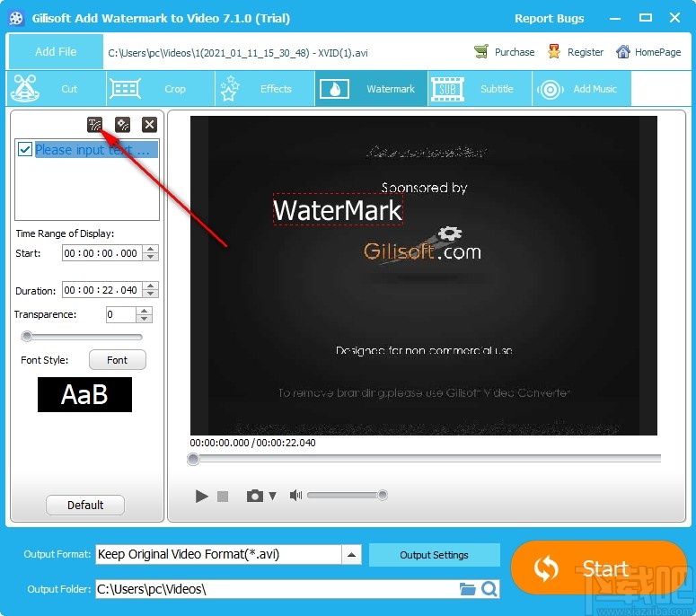Screen dimensions: 696x616
Task: Mute audio with the speaker icon
Action: (295, 496)
